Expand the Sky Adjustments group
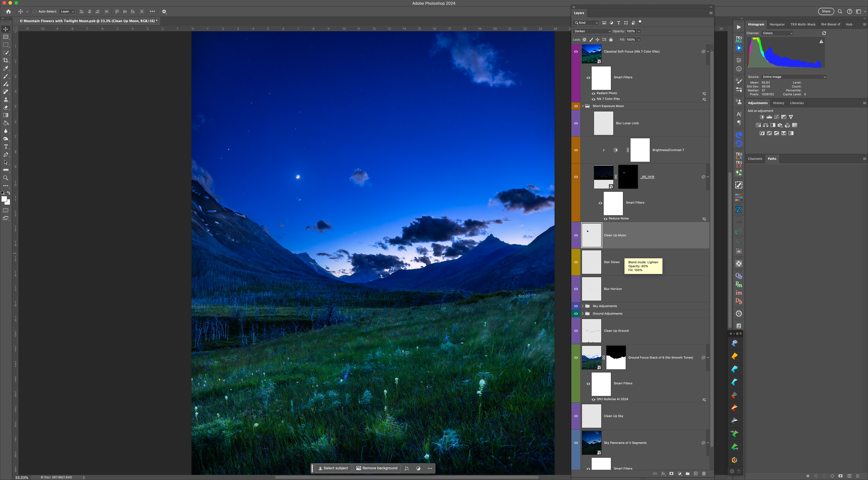This screenshot has width=868, height=480. coord(583,306)
